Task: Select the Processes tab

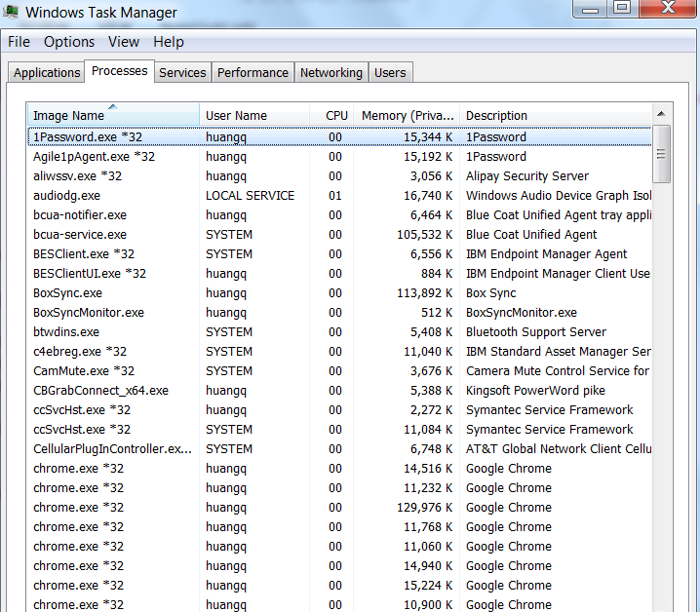Action: [119, 71]
